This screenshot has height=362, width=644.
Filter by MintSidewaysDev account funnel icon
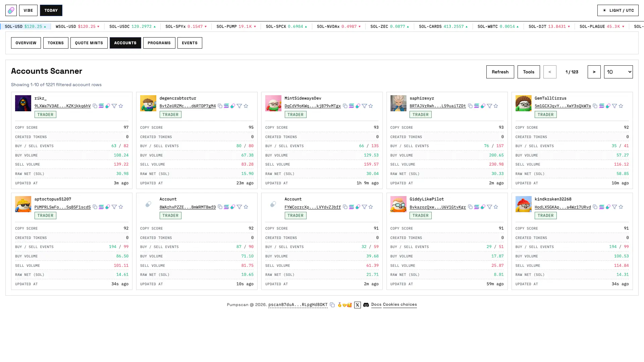[x=364, y=106]
